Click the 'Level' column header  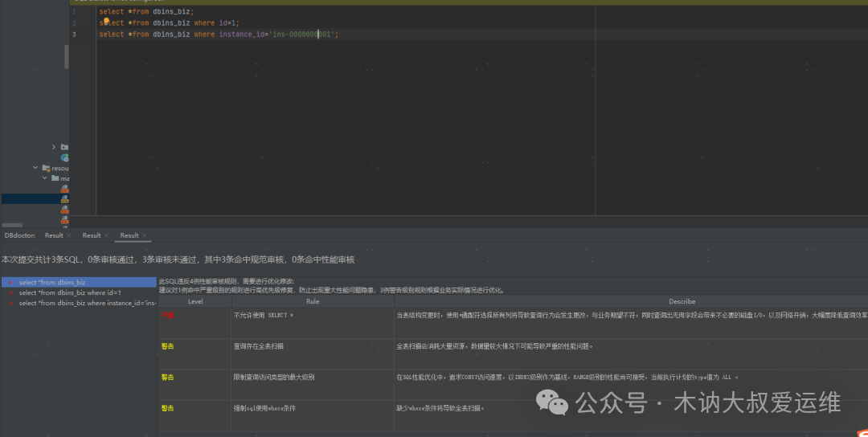tap(195, 301)
